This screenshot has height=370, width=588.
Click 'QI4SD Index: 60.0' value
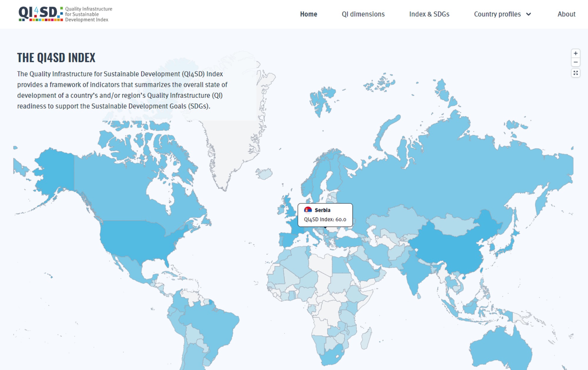tap(325, 219)
